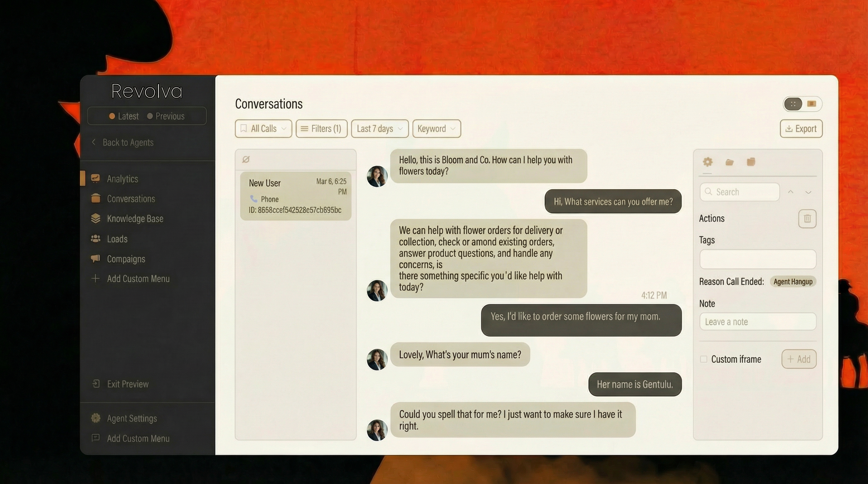Screen dimensions: 868x484
Task: Click the Export button
Action: point(801,129)
